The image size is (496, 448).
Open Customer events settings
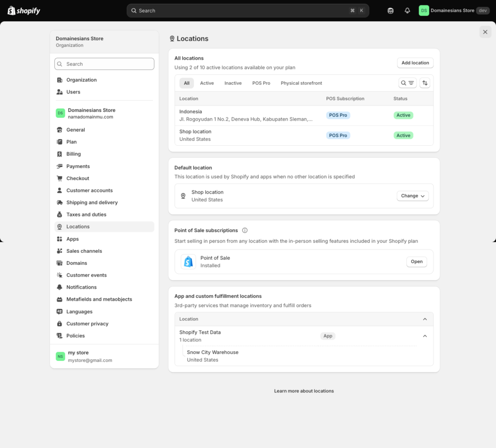[104, 275]
